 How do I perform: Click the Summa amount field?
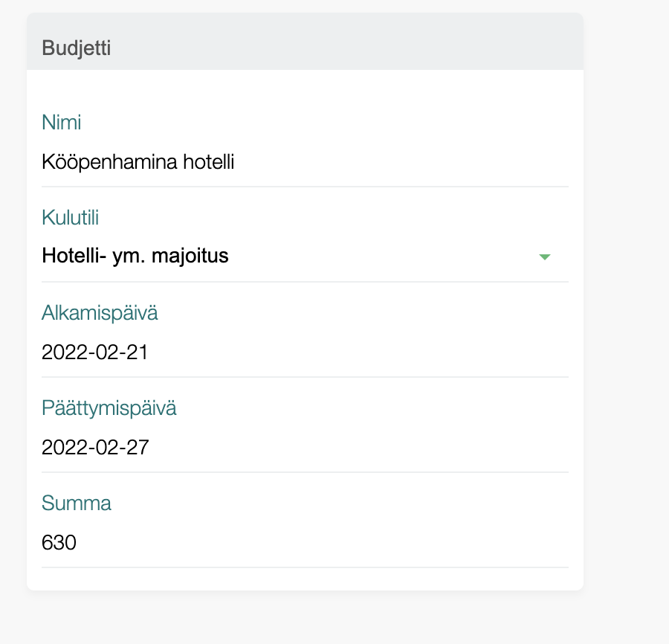point(305,542)
